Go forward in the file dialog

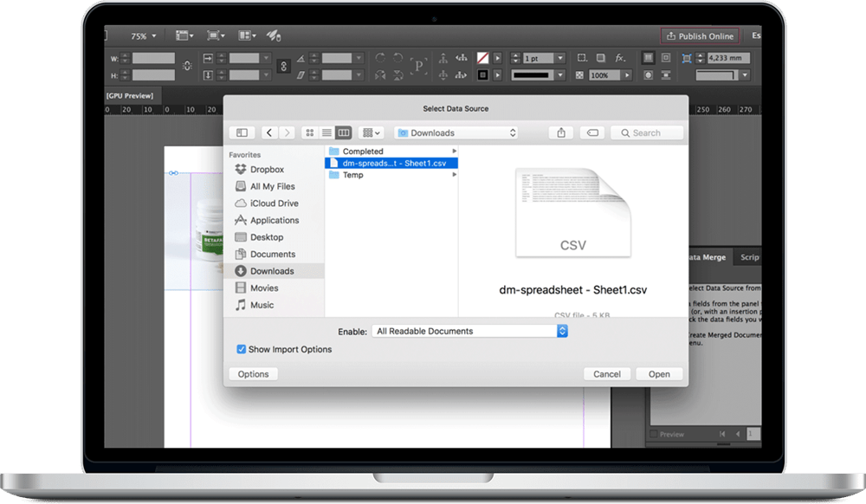287,132
